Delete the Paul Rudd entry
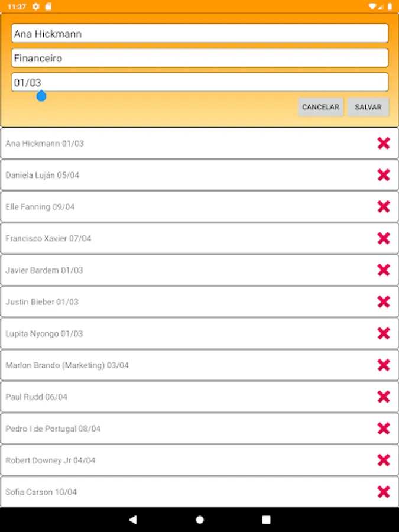 pyautogui.click(x=384, y=397)
